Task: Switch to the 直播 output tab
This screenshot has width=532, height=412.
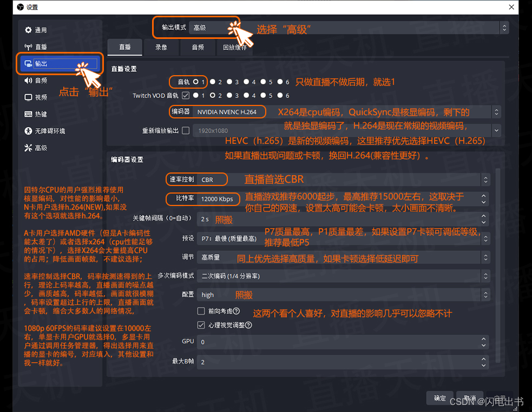Action: tap(125, 47)
